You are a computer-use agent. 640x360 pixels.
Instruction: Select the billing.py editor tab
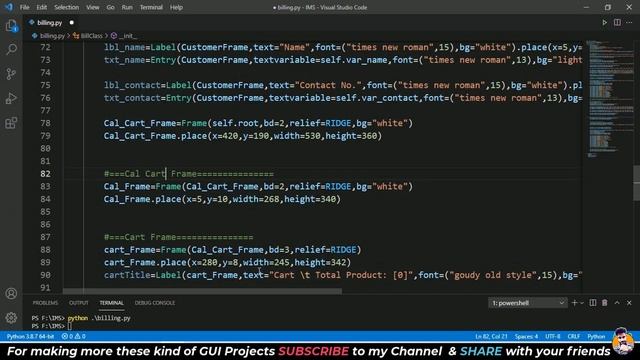(x=50, y=23)
